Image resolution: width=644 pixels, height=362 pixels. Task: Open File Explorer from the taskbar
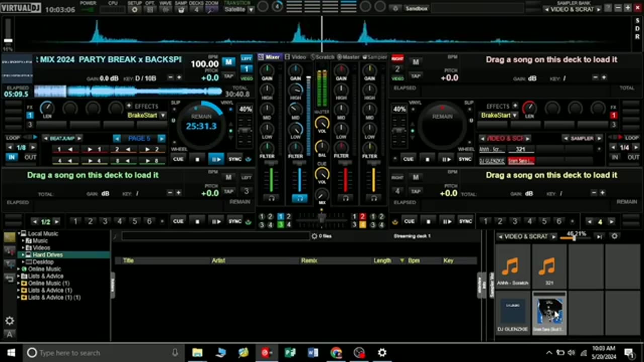coord(197,352)
